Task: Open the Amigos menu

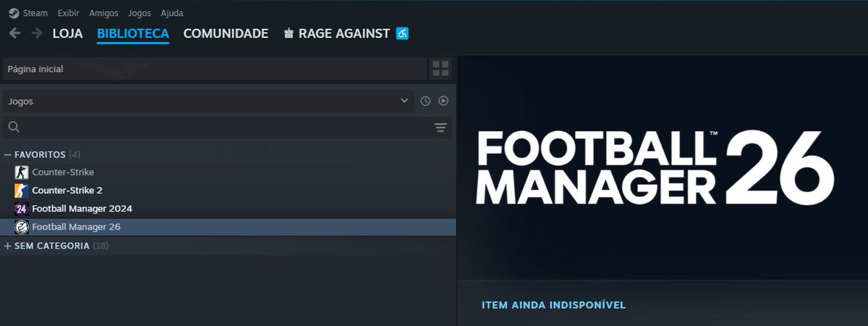Action: pyautogui.click(x=103, y=13)
